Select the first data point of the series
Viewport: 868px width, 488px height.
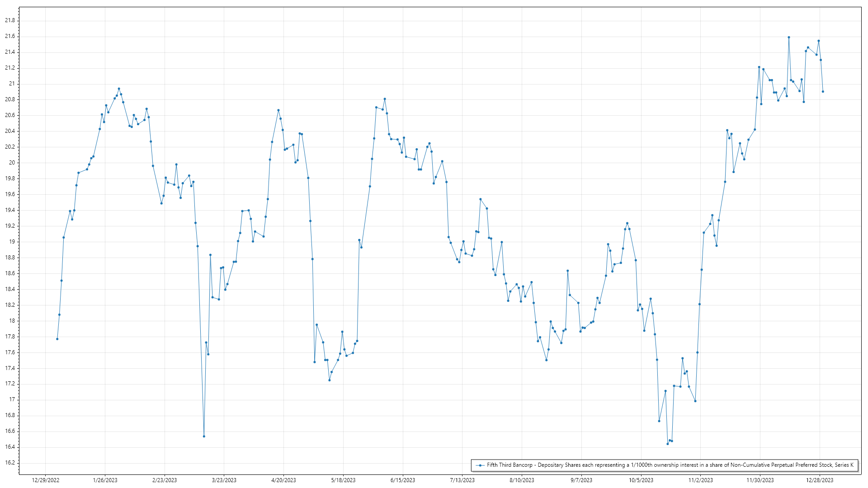57,339
